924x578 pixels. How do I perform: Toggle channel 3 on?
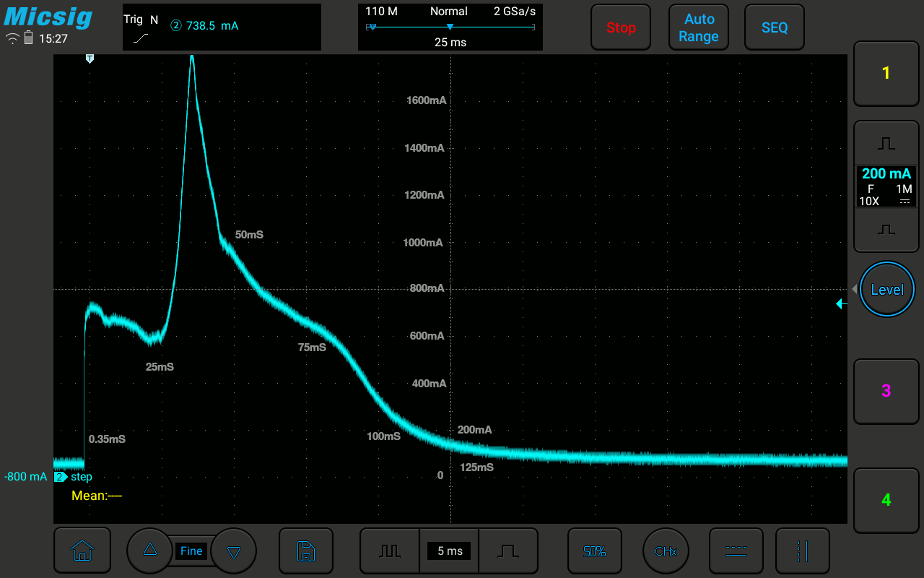coord(886,391)
